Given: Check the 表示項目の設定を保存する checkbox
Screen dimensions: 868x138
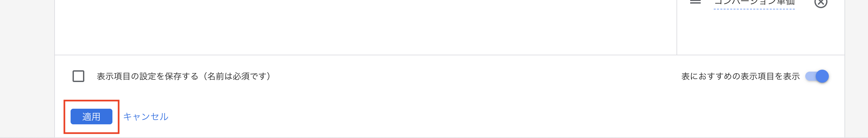Looking at the screenshot, I should coord(78,76).
